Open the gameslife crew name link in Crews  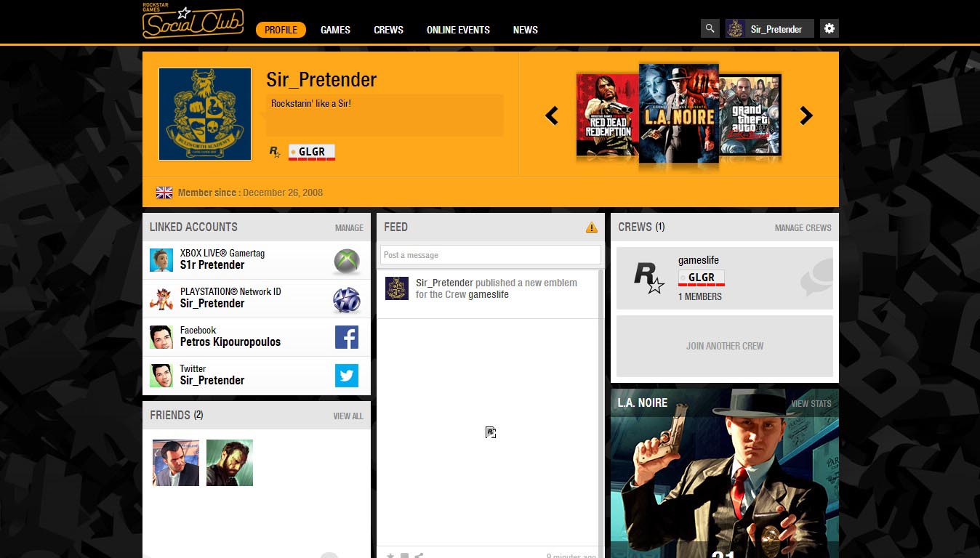tap(699, 261)
